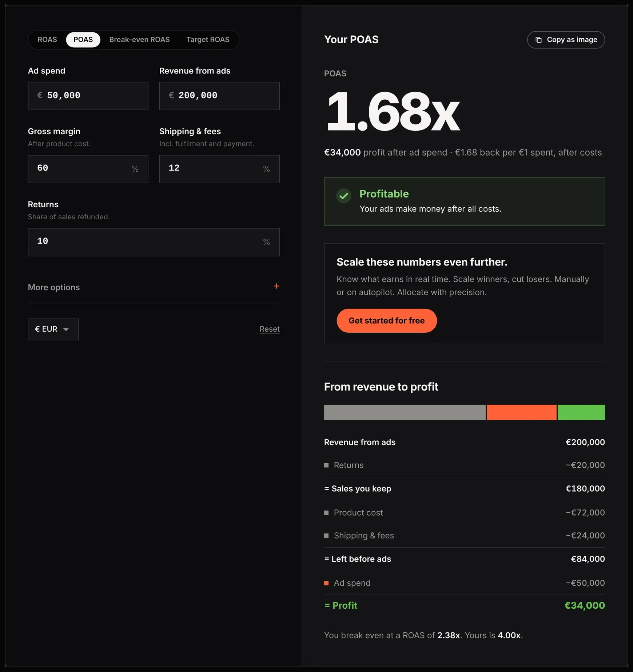Click the orange square beside Ad spend
633x672 pixels.
(326, 583)
